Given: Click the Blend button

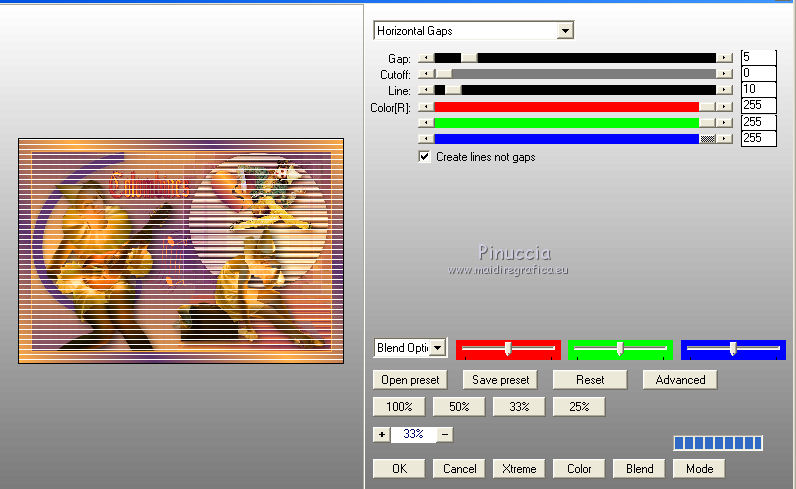Looking at the screenshot, I should click(639, 469).
